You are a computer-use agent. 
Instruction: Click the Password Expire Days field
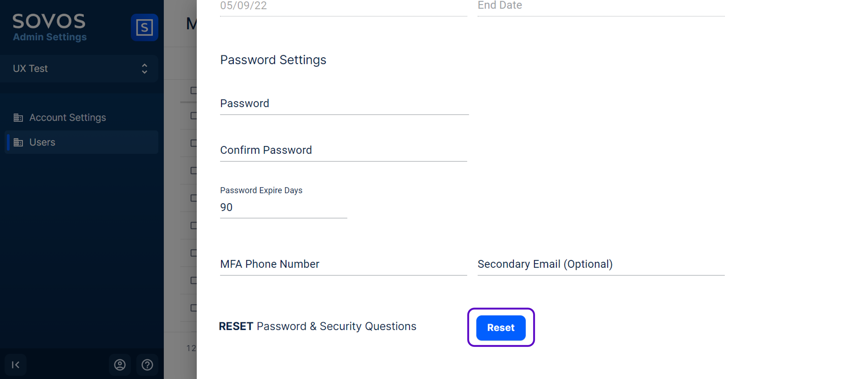point(283,207)
